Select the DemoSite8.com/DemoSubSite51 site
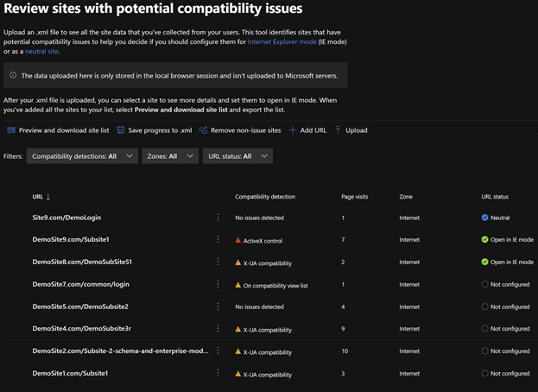This screenshot has width=538, height=392. (82, 262)
